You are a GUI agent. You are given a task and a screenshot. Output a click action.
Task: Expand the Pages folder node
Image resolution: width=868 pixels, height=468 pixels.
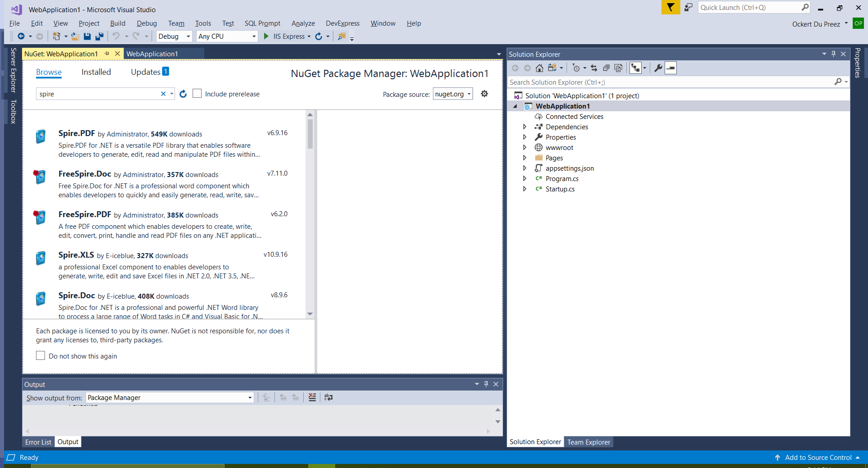point(525,158)
